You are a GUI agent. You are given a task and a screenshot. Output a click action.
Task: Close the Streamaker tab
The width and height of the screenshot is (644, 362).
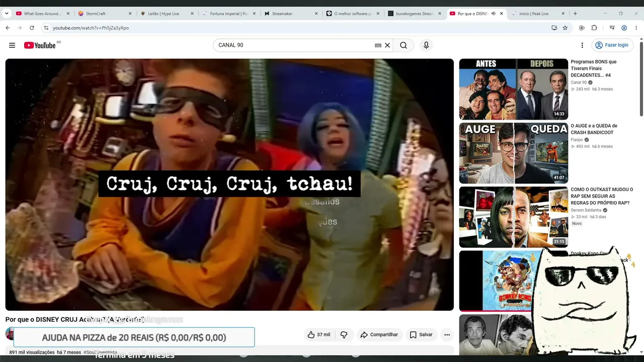(x=316, y=14)
